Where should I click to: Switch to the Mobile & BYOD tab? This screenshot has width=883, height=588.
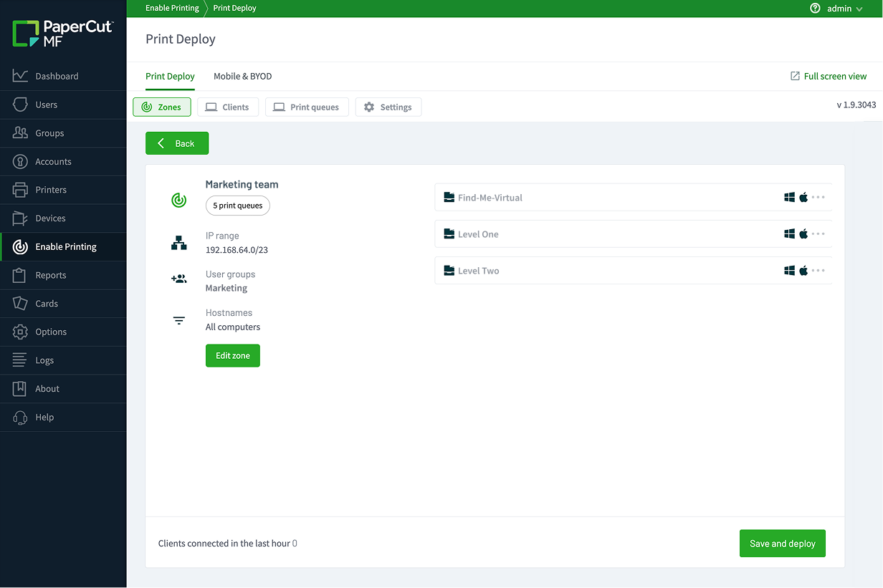[242, 76]
